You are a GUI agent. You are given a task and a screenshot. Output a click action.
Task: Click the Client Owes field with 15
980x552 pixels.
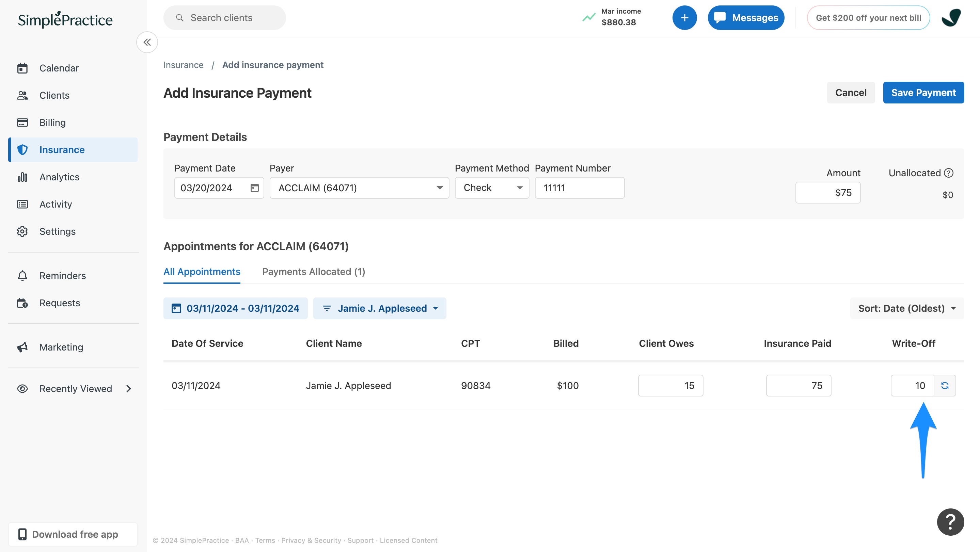670,386
